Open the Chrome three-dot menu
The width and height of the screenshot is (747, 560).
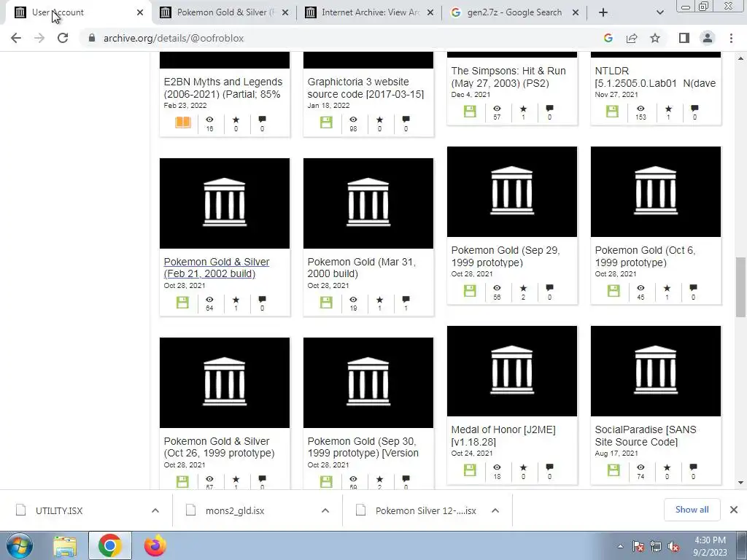[x=731, y=38]
